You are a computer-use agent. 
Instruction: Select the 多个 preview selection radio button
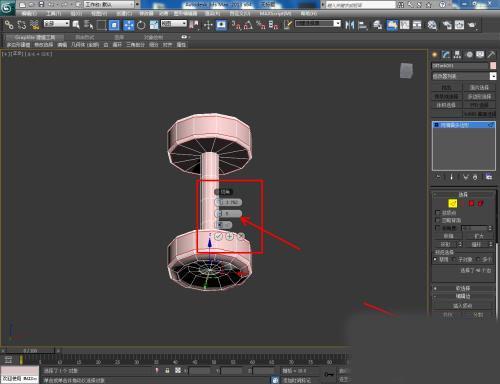(479, 259)
